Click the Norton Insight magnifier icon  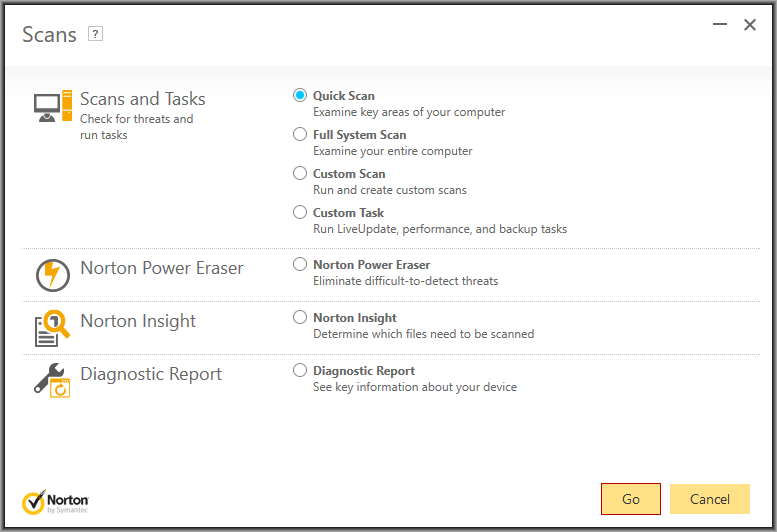coord(53,328)
